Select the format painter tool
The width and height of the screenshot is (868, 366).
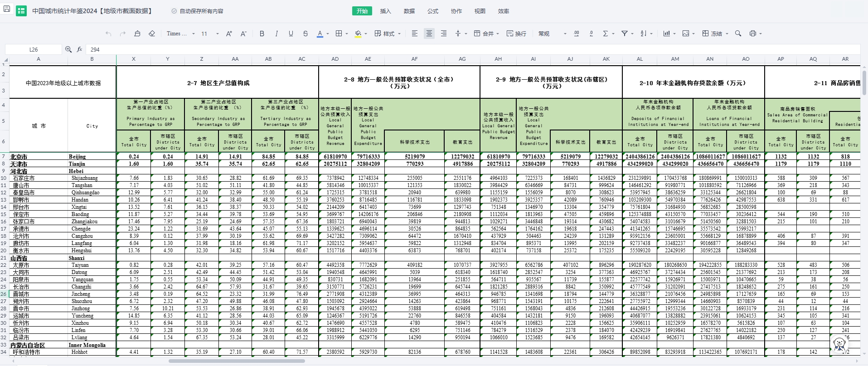click(x=137, y=34)
